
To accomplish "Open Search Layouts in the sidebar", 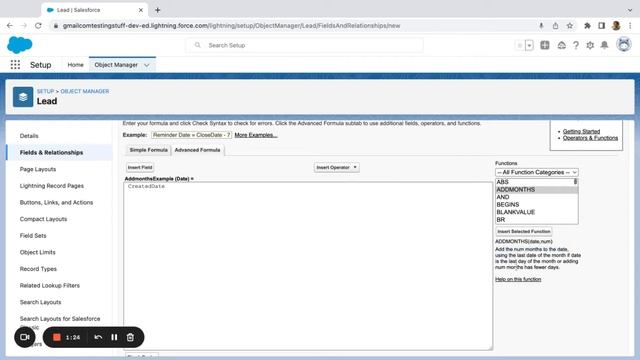I will click(x=40, y=302).
